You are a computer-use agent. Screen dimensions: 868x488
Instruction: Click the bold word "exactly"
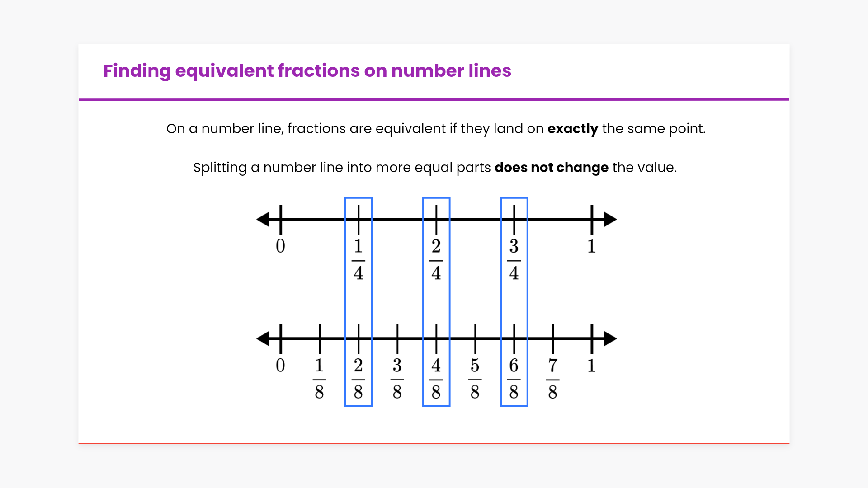(x=572, y=129)
